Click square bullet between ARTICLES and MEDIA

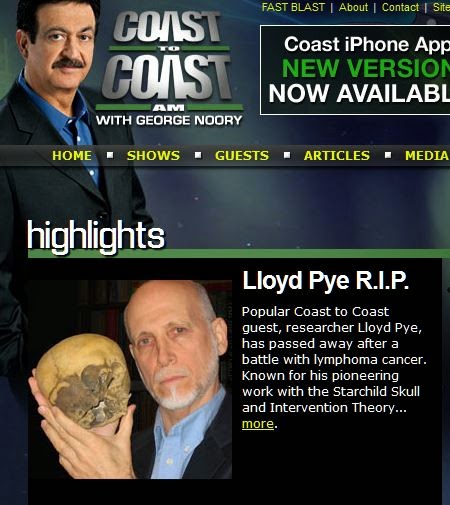388,155
